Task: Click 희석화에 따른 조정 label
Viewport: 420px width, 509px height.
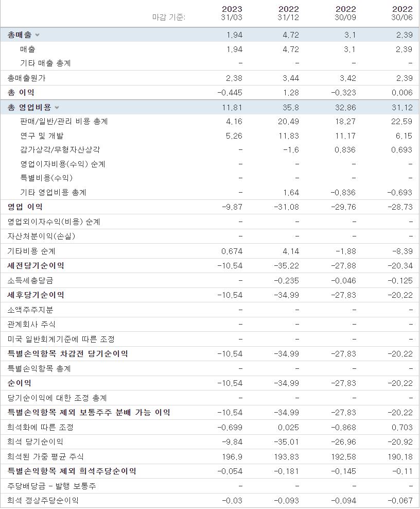Action: pyautogui.click(x=40, y=427)
